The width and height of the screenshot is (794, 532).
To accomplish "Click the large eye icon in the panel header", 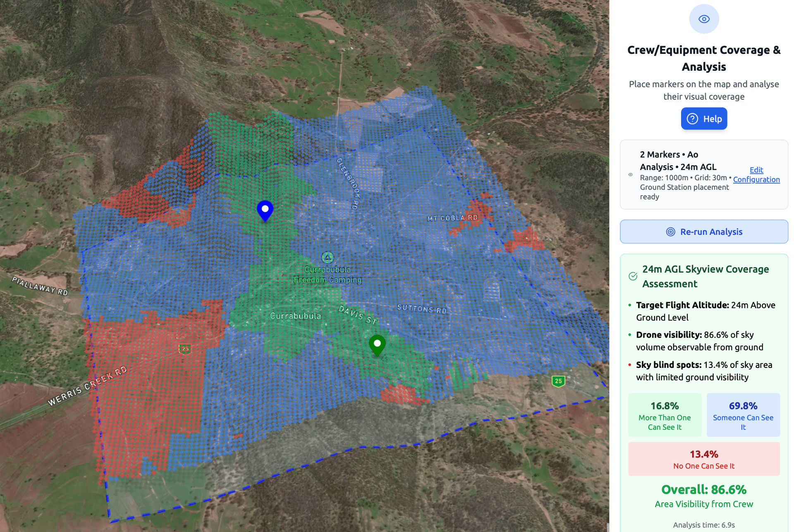I will click(704, 19).
